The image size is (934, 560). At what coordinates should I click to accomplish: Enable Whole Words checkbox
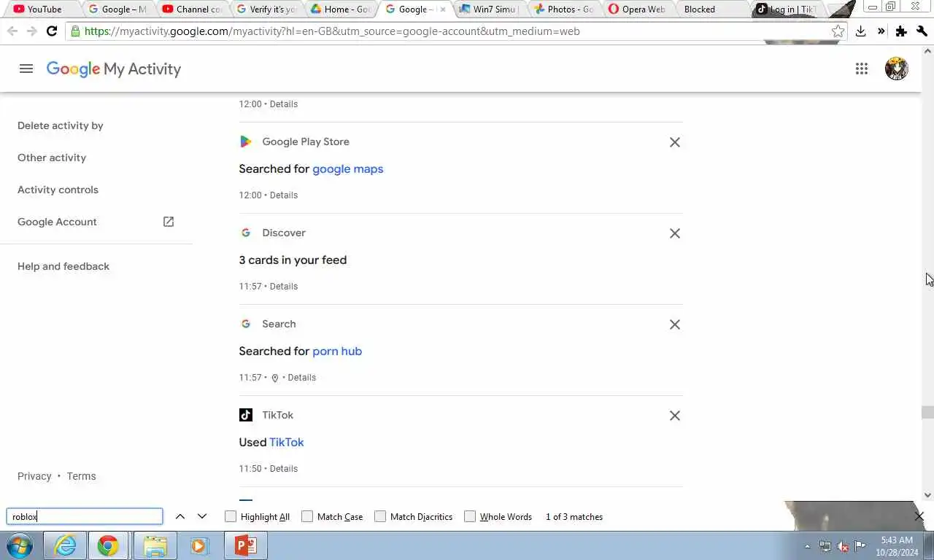coord(470,516)
